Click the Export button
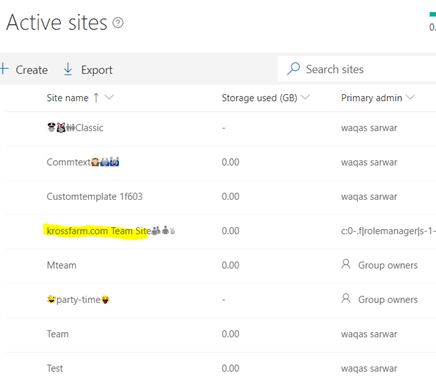 pyautogui.click(x=88, y=70)
